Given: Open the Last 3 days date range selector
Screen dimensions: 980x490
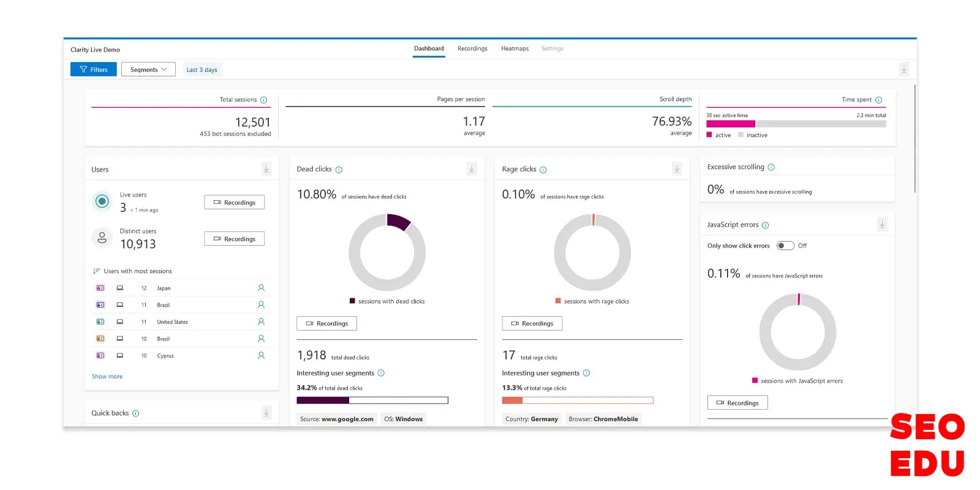Looking at the screenshot, I should [x=202, y=70].
